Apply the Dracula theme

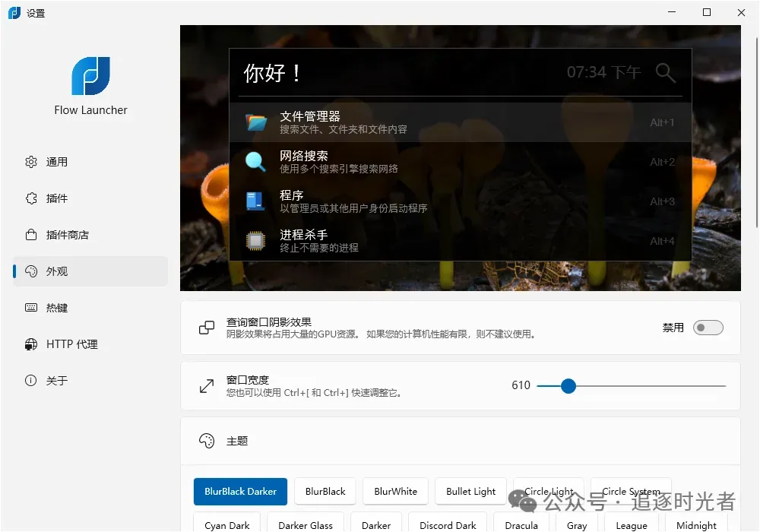click(x=521, y=525)
